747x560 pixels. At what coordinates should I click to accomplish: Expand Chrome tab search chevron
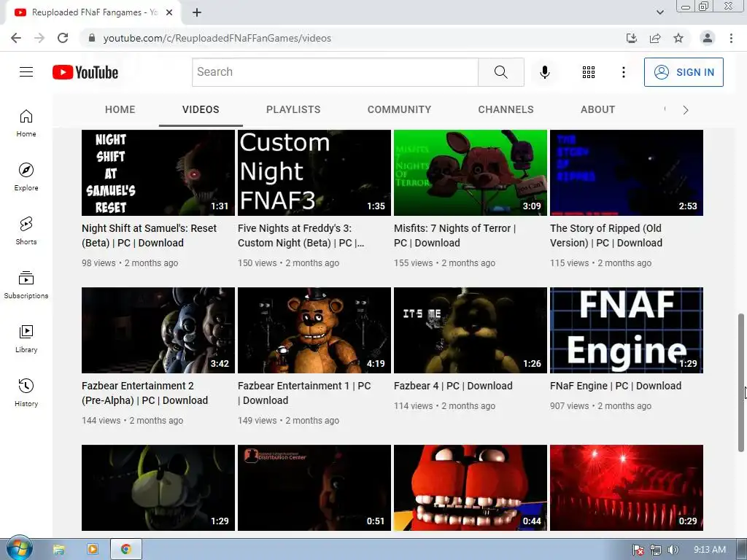click(x=659, y=12)
